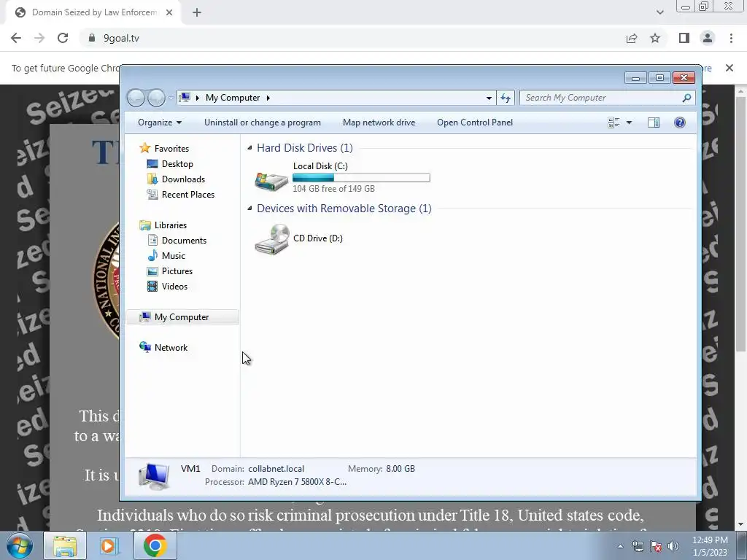Viewport: 747px width, 560px height.
Task: Click the Explorer Back button
Action: [x=136, y=98]
